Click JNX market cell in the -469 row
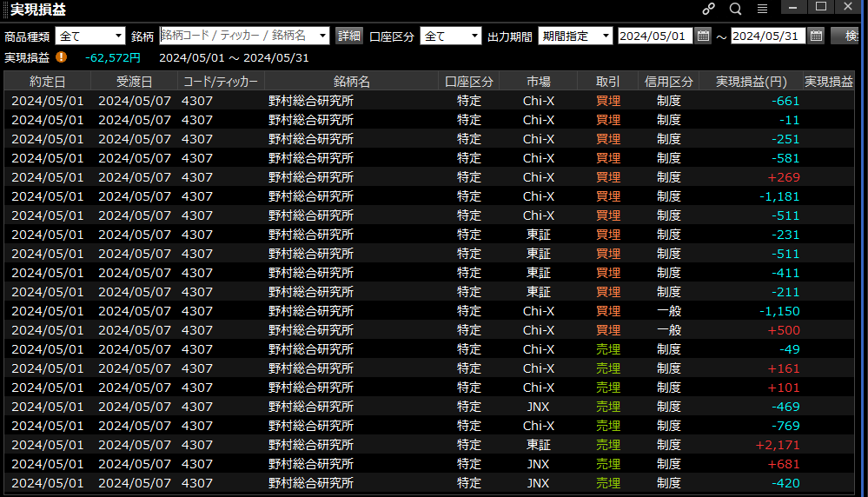 [538, 407]
